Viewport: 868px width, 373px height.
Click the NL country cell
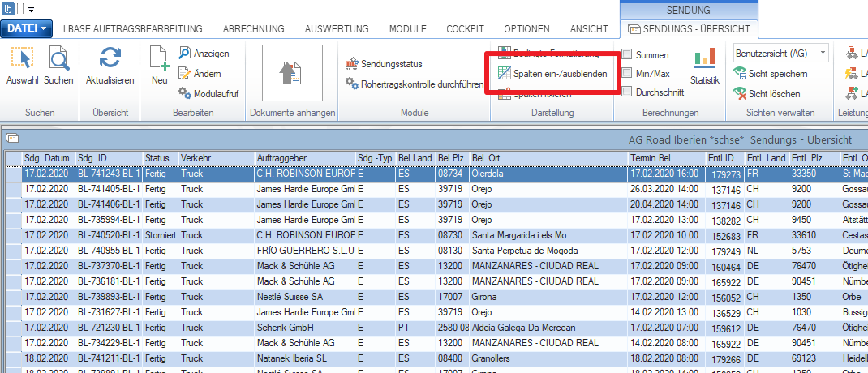point(767,251)
